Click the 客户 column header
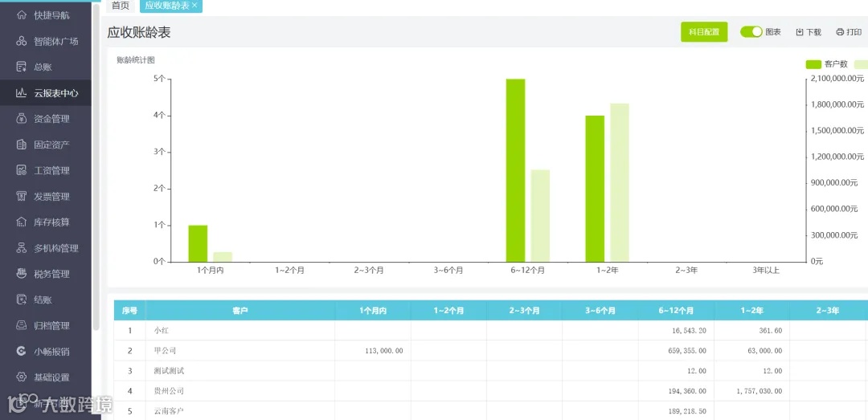The width and height of the screenshot is (868, 420). point(240,311)
